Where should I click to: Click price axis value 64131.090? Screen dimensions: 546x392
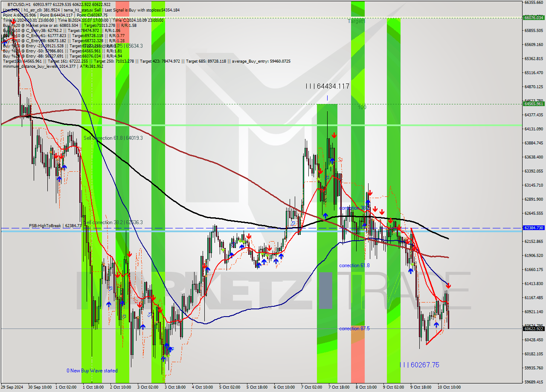click(x=534, y=129)
